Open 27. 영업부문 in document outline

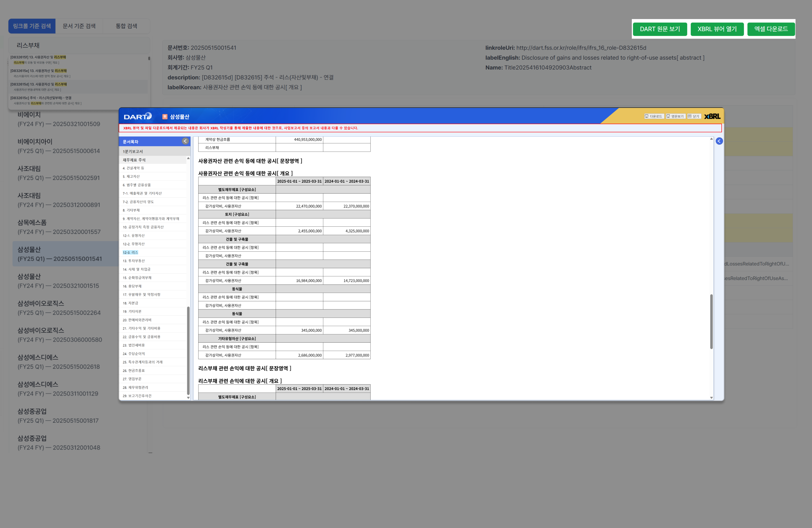pos(132,379)
